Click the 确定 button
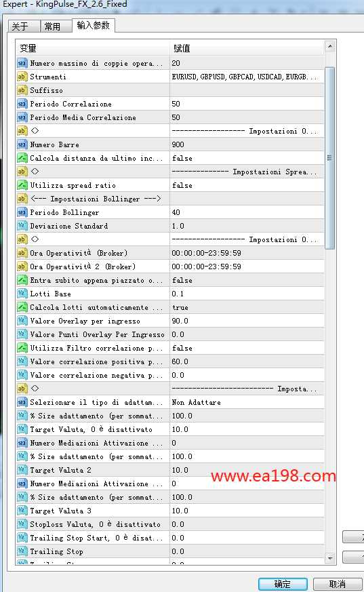The height and width of the screenshot is (592, 364). pos(283,584)
